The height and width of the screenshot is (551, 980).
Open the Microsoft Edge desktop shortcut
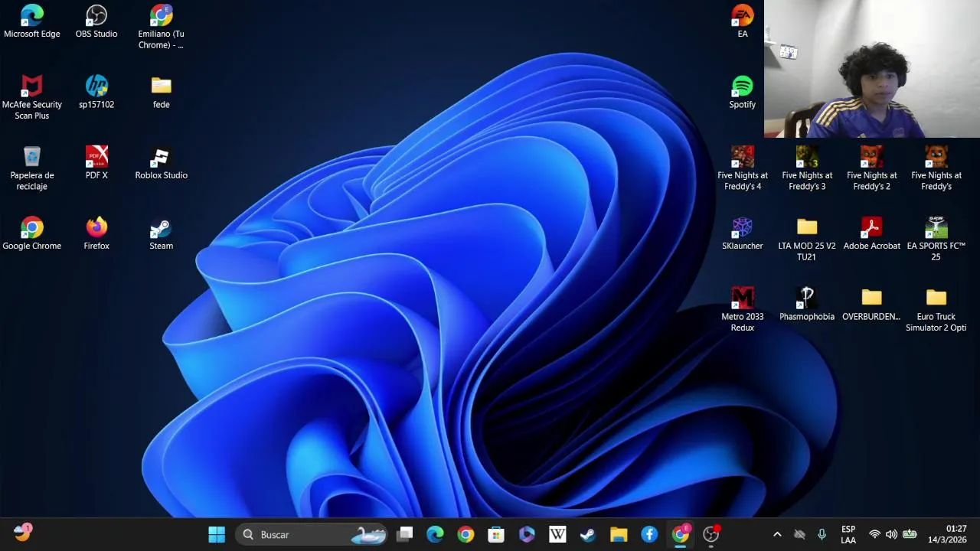(31, 21)
